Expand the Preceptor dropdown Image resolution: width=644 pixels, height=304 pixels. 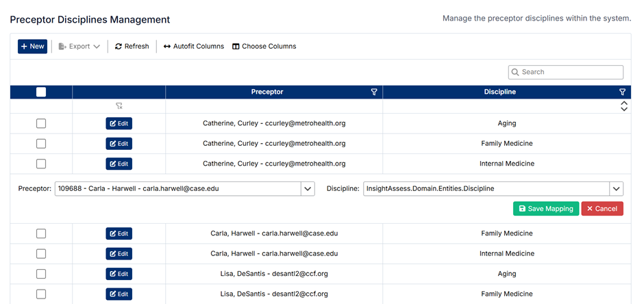(x=307, y=189)
